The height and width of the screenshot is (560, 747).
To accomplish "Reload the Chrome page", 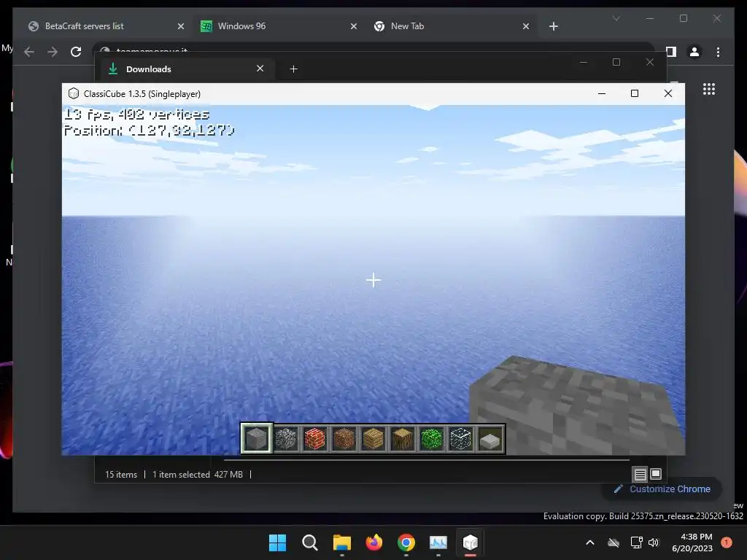I will (x=76, y=52).
